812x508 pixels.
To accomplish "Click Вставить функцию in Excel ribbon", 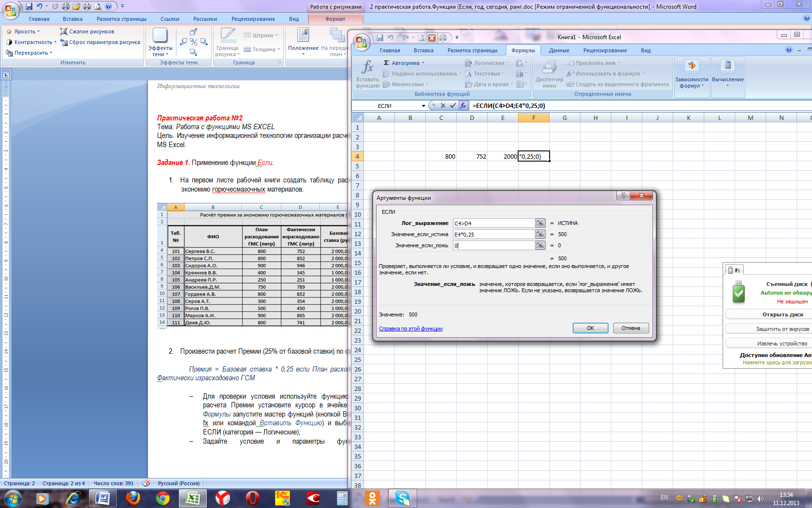I will 367,74.
